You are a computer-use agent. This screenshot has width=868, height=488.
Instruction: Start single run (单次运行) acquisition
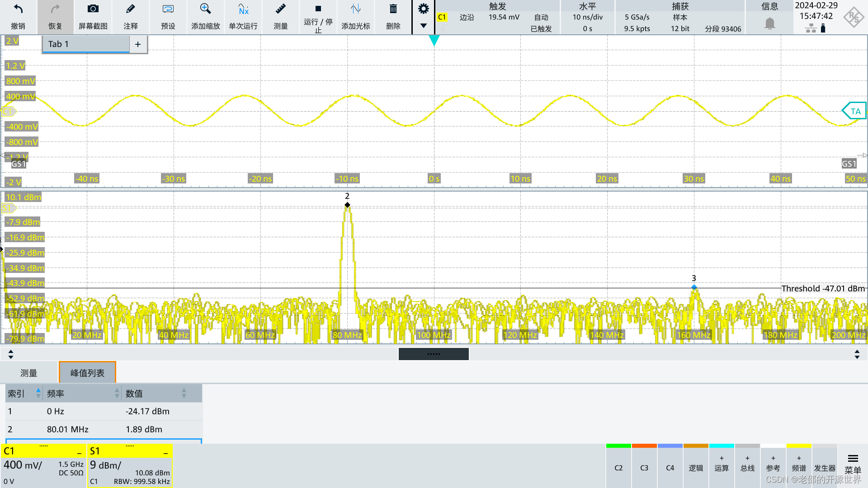click(x=243, y=9)
